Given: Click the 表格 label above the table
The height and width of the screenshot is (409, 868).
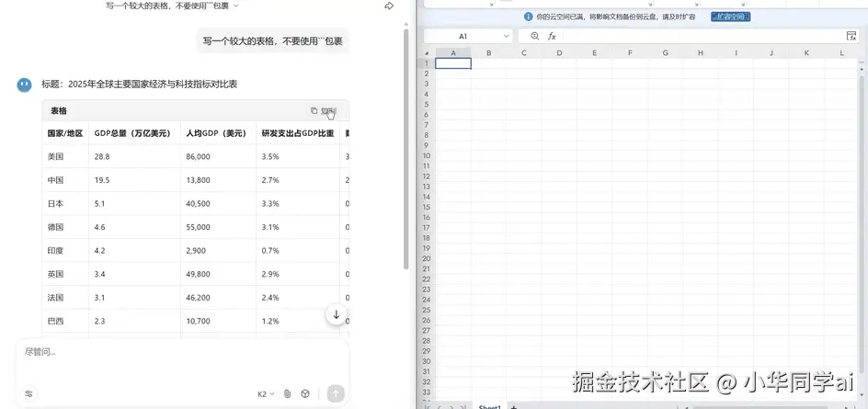Looking at the screenshot, I should pos(59,110).
